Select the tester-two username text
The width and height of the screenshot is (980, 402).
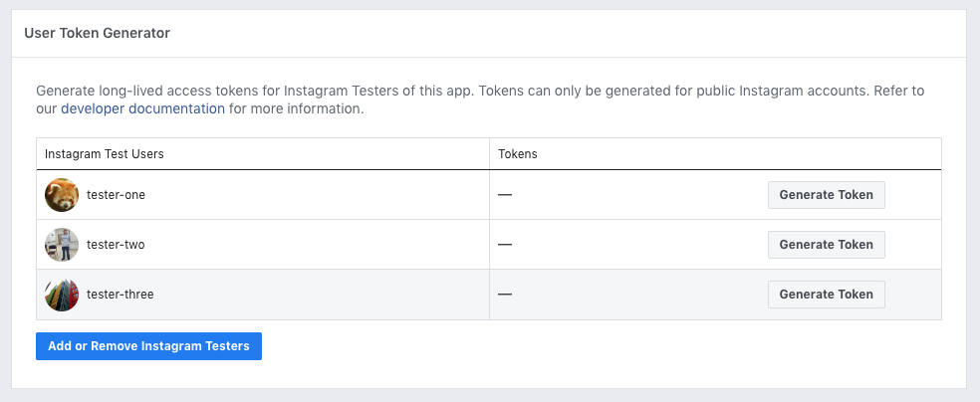(116, 245)
